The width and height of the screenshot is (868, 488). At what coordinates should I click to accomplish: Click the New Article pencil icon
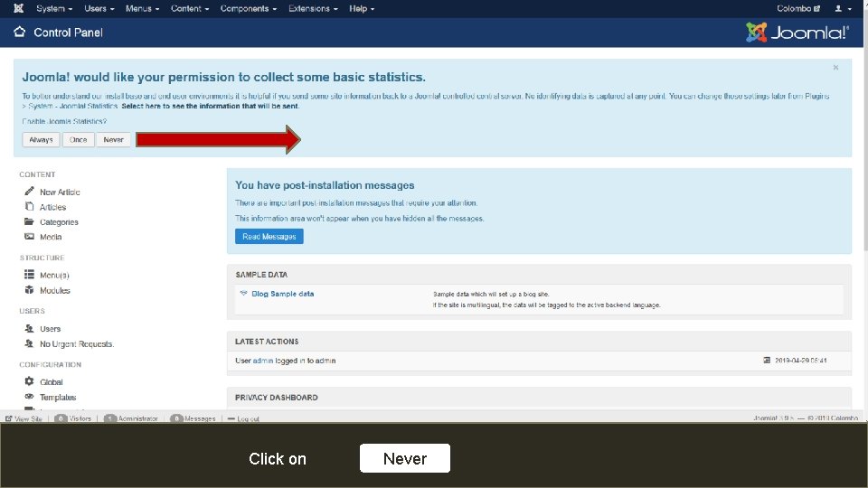pos(29,192)
